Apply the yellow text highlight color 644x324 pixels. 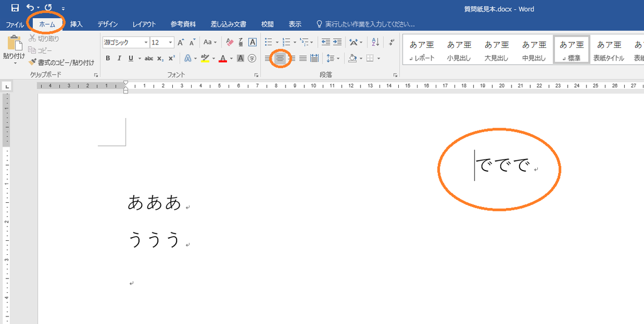click(204, 58)
